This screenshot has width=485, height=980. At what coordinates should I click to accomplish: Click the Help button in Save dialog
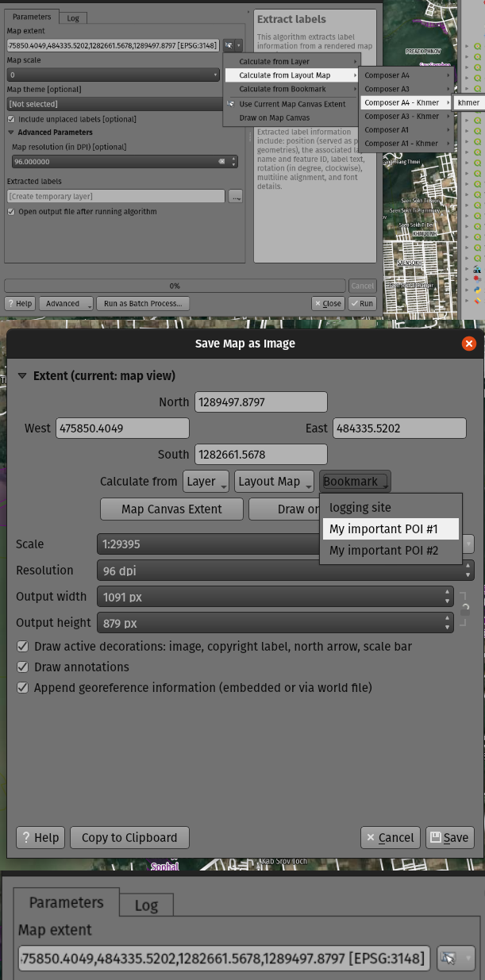(x=40, y=837)
